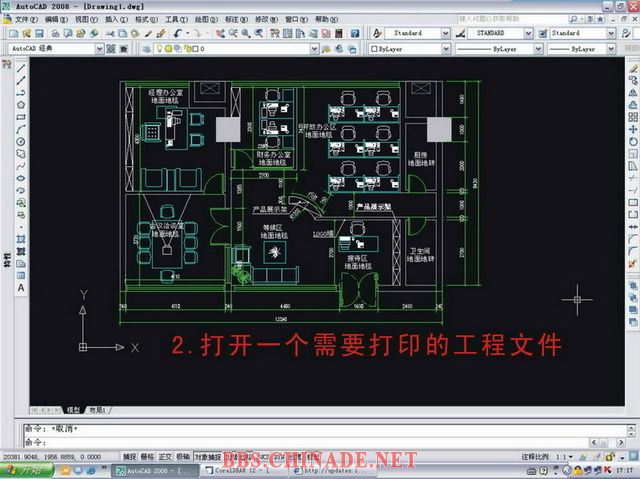Click the Cut scissors icon
This screenshot has width=640, height=479.
coord(110,33)
